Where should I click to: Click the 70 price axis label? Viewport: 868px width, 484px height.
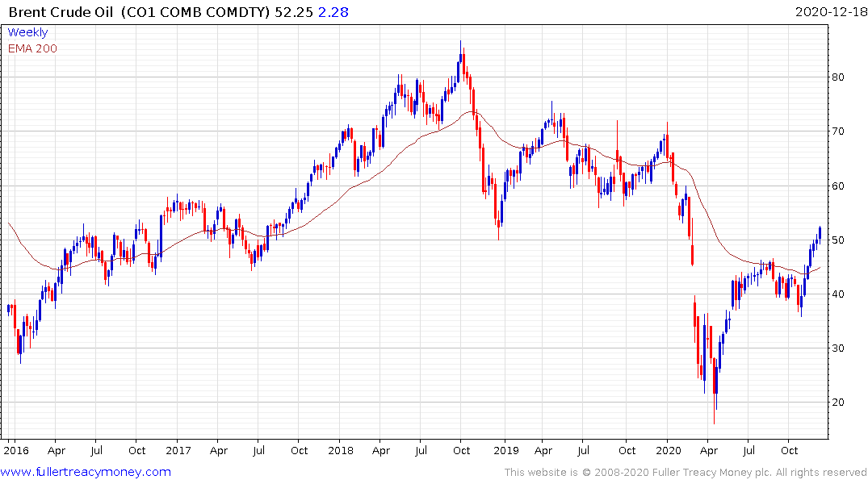837,131
